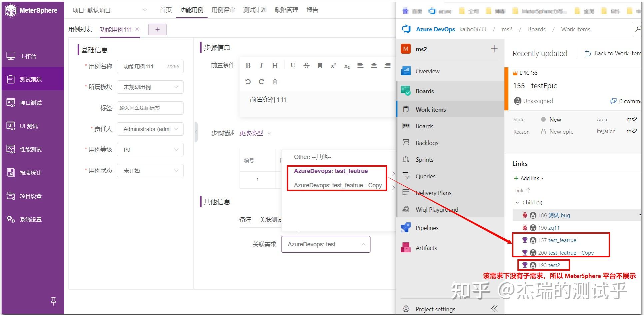Open 接口测试 section in MeterSphere sidebar
Image resolution: width=644 pixels, height=317 pixels.
pyautogui.click(x=30, y=103)
